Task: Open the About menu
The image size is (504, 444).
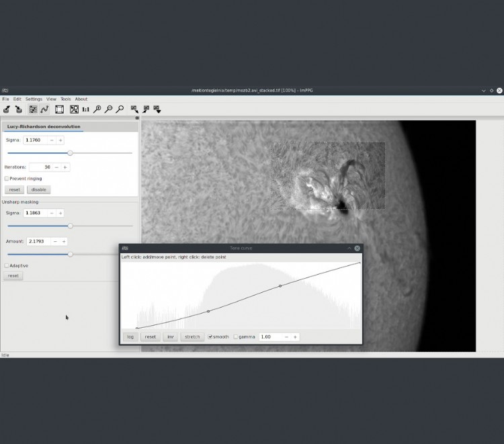Action: point(81,99)
